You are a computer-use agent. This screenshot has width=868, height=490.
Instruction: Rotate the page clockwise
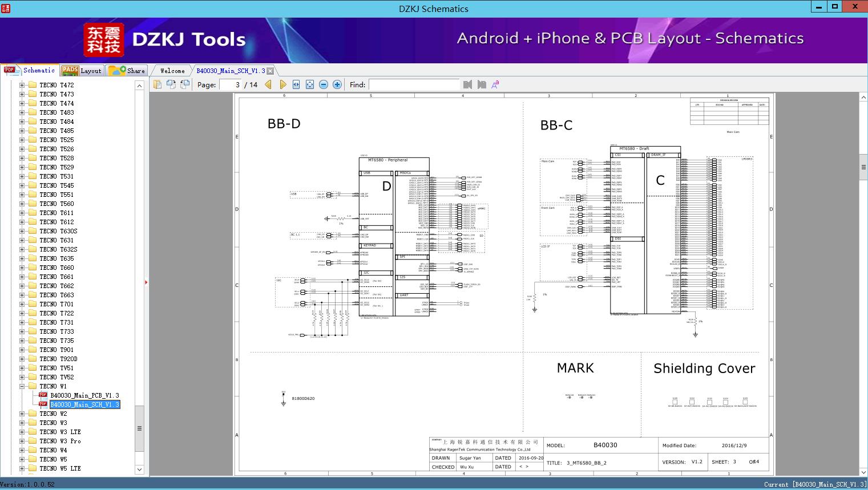[185, 84]
